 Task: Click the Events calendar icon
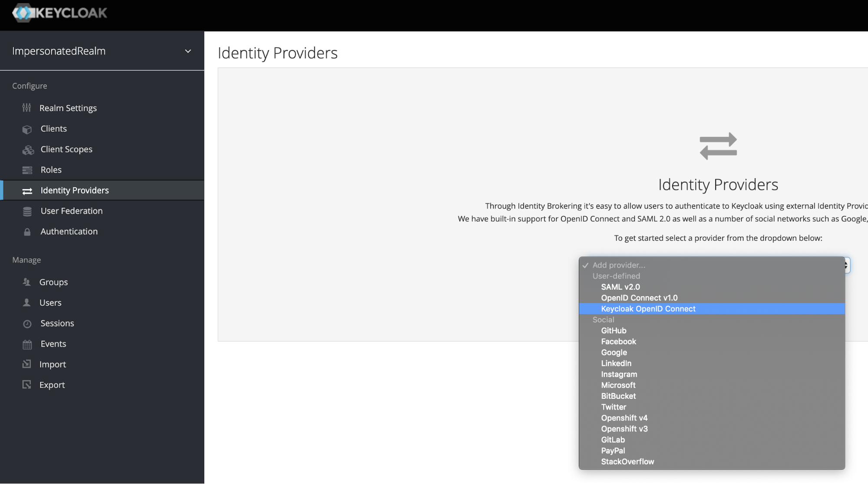click(x=27, y=345)
